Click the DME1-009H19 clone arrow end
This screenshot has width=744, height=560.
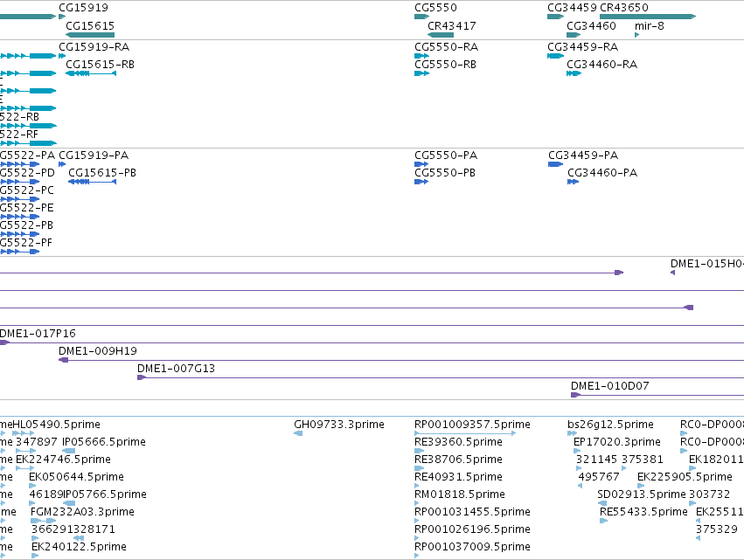(63, 360)
